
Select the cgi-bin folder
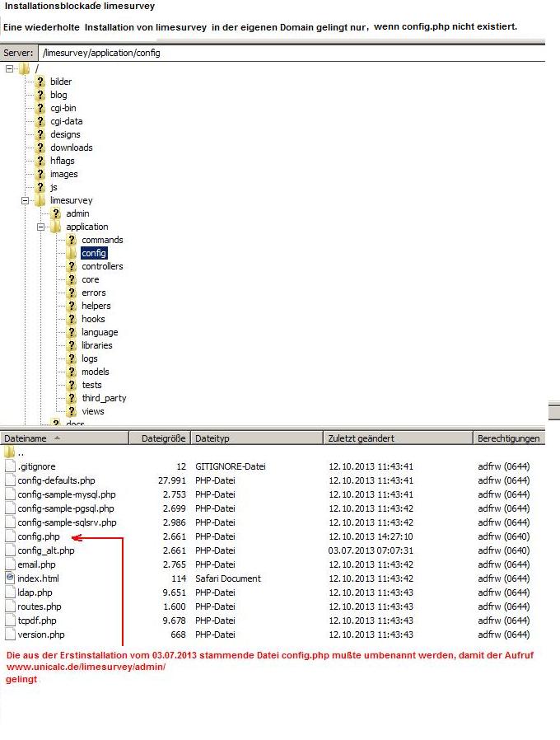pyautogui.click(x=63, y=108)
